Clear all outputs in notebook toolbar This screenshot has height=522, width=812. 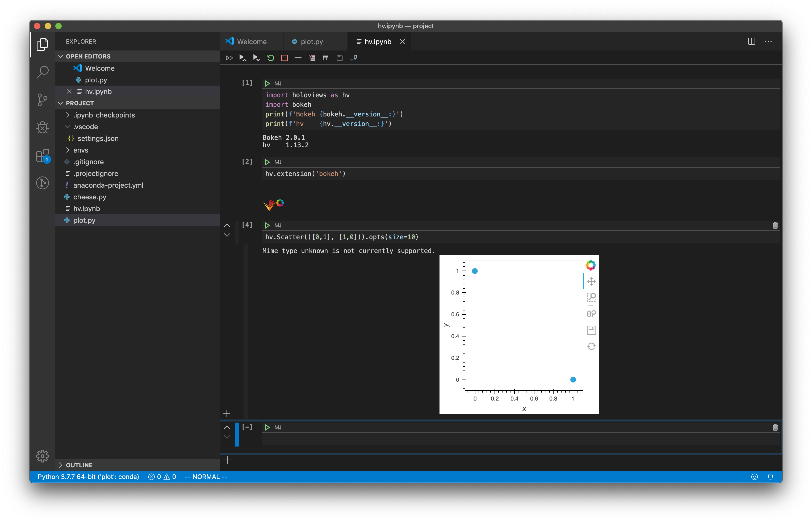[312, 58]
